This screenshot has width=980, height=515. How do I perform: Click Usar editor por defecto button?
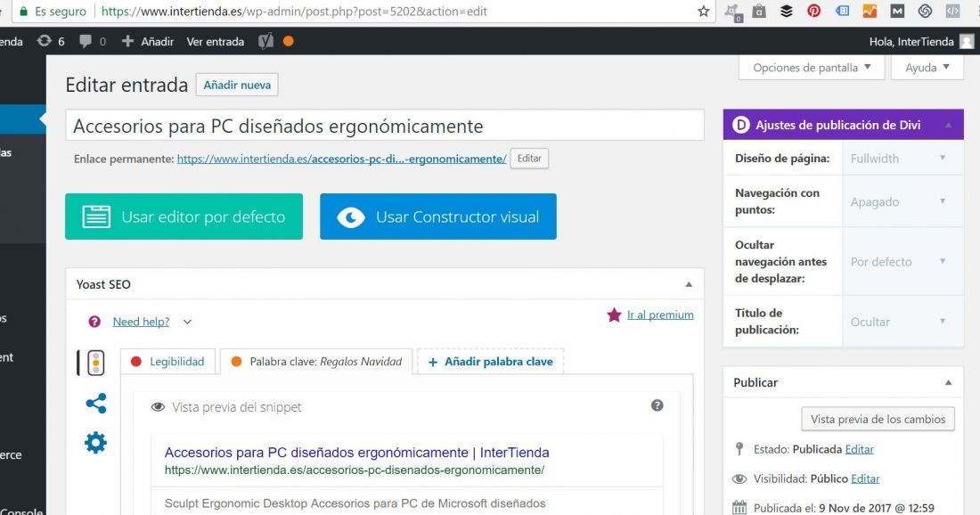coord(184,217)
